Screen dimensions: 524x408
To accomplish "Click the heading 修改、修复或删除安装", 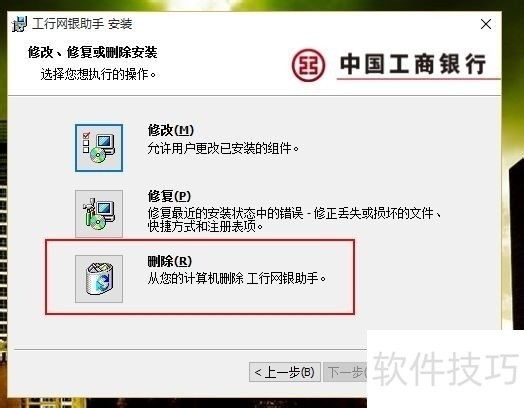I will click(x=93, y=52).
